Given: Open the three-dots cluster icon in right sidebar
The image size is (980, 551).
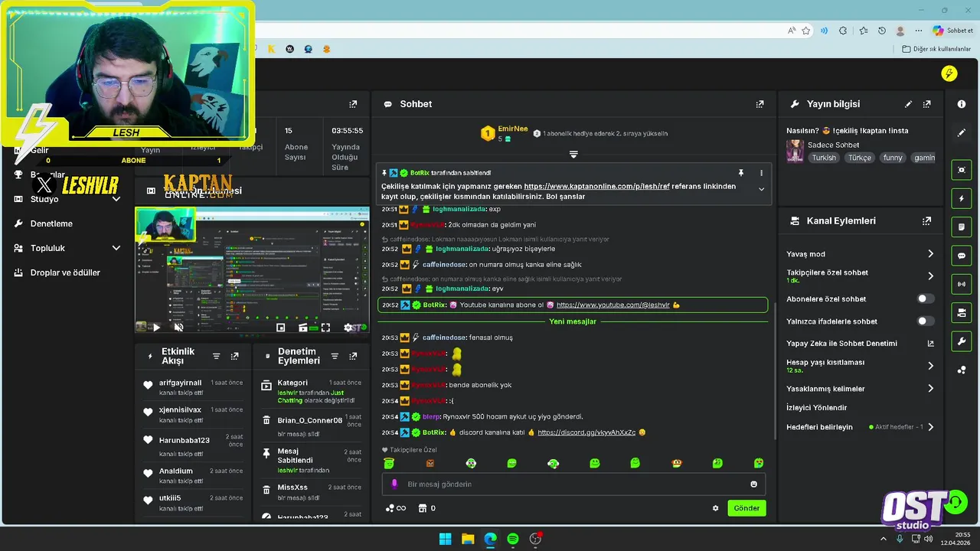Looking at the screenshot, I should [x=962, y=370].
